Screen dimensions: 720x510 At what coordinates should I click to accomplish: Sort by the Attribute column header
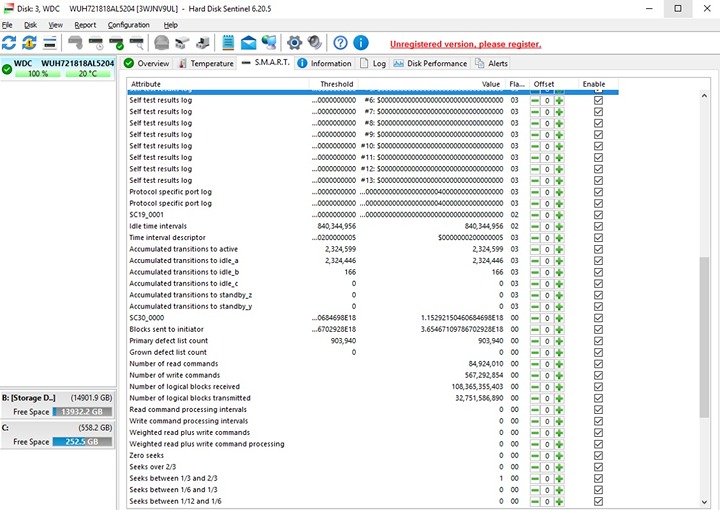pos(218,84)
